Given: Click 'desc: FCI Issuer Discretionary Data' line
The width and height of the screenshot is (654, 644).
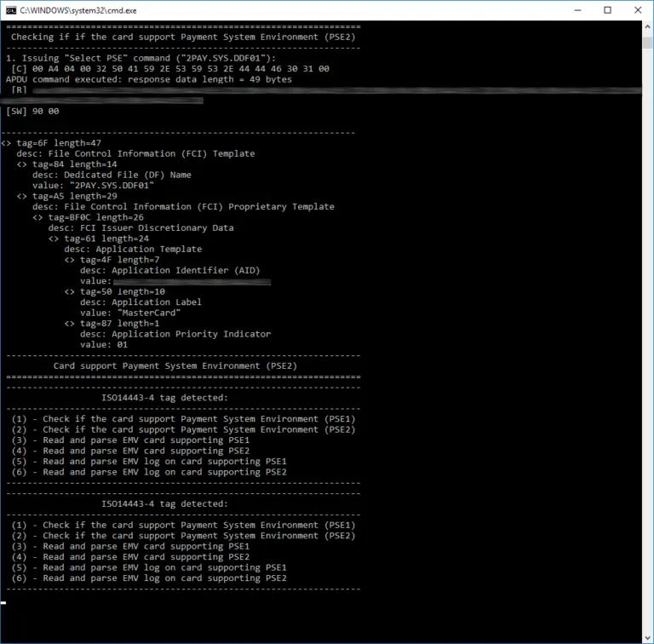Looking at the screenshot, I should pyautogui.click(x=141, y=228).
